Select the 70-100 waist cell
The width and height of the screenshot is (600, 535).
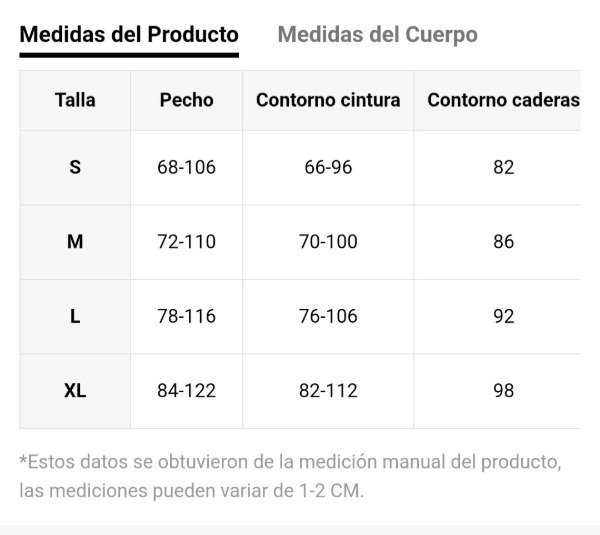tap(328, 242)
